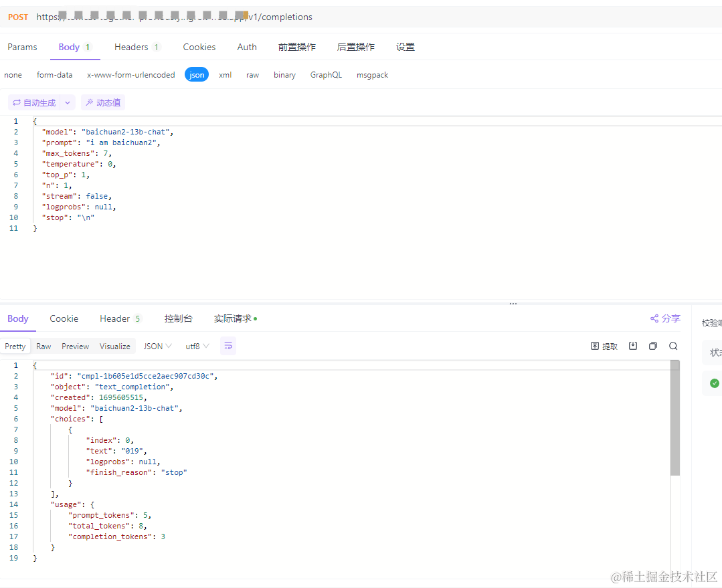This screenshot has width=722, height=588.
Task: Open the utf8 encoding dropdown
Action: point(195,346)
